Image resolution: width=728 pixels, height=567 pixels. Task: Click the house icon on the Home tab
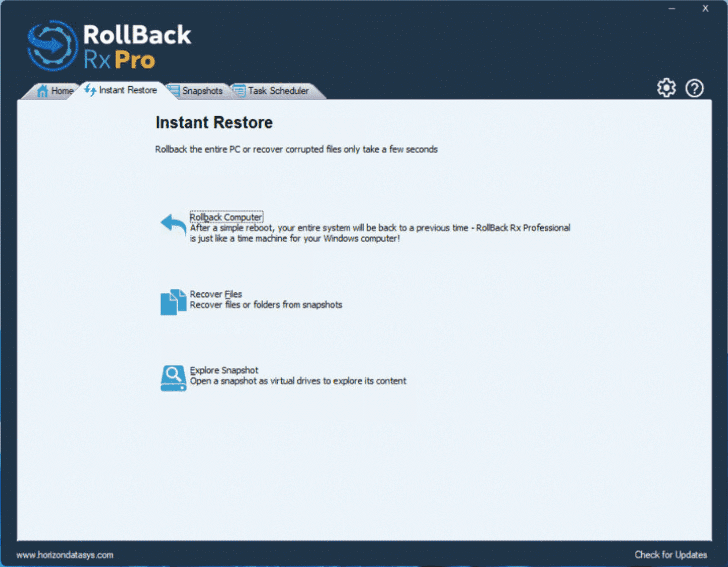click(x=42, y=91)
